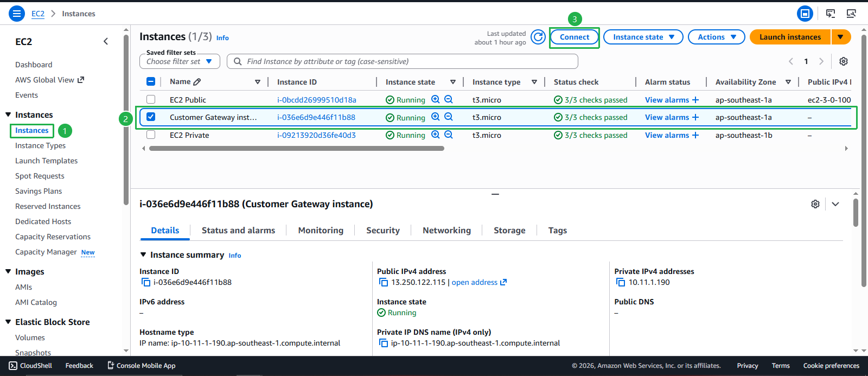The height and width of the screenshot is (376, 868).
Task: Add alarm plus icon for EC2 Public
Action: tap(695, 100)
